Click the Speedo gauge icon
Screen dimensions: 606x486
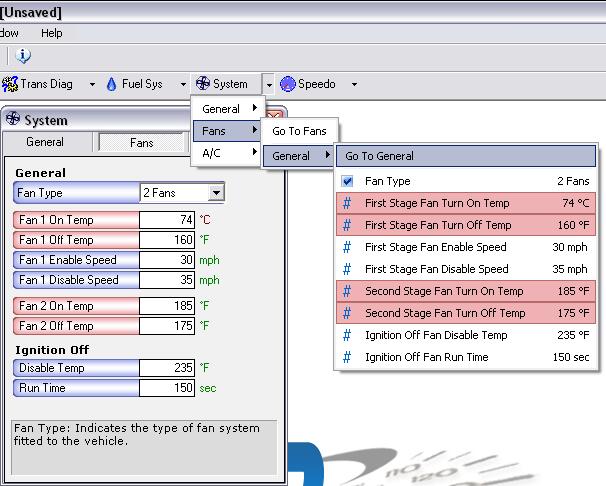click(x=288, y=84)
